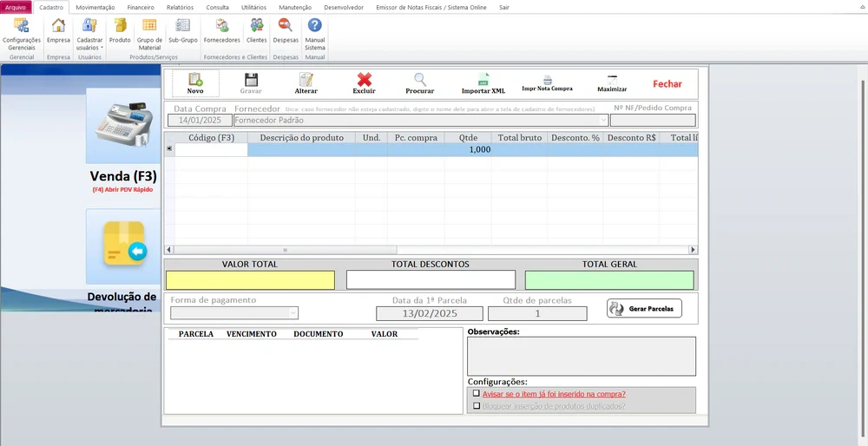Click the Empresa house icon
The width and height of the screenshot is (868, 446).
58,26
